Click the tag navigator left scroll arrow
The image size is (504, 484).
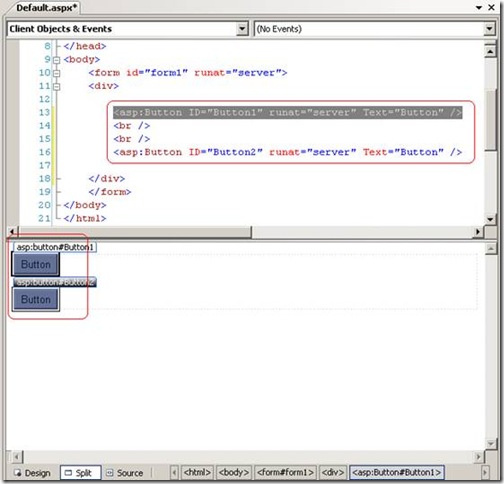point(174,473)
